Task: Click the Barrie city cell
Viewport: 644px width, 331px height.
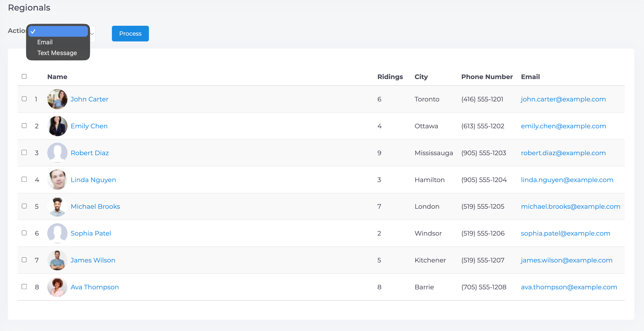Action: (424, 287)
